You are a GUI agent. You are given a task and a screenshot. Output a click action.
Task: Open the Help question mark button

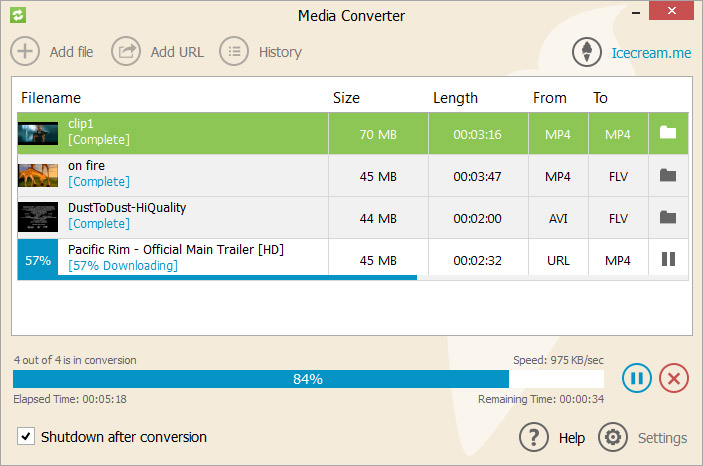(535, 437)
